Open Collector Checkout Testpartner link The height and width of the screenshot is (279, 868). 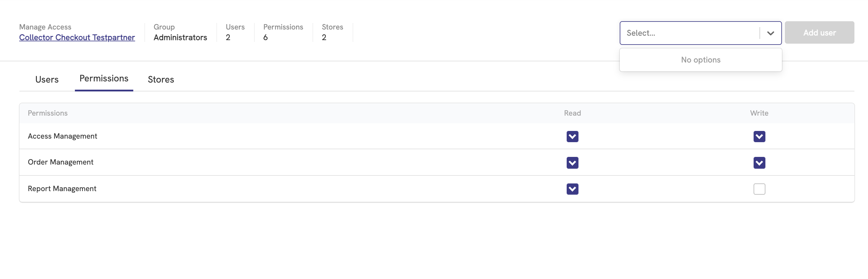pyautogui.click(x=77, y=37)
